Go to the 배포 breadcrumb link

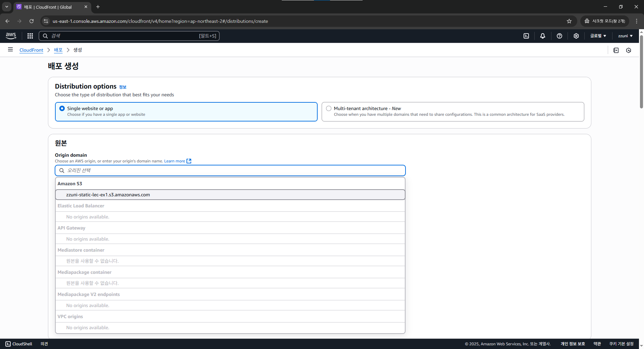point(58,50)
